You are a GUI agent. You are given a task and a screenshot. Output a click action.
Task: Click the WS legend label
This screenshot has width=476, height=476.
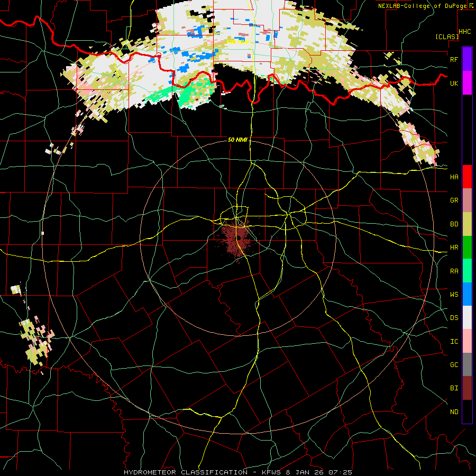coord(454,295)
